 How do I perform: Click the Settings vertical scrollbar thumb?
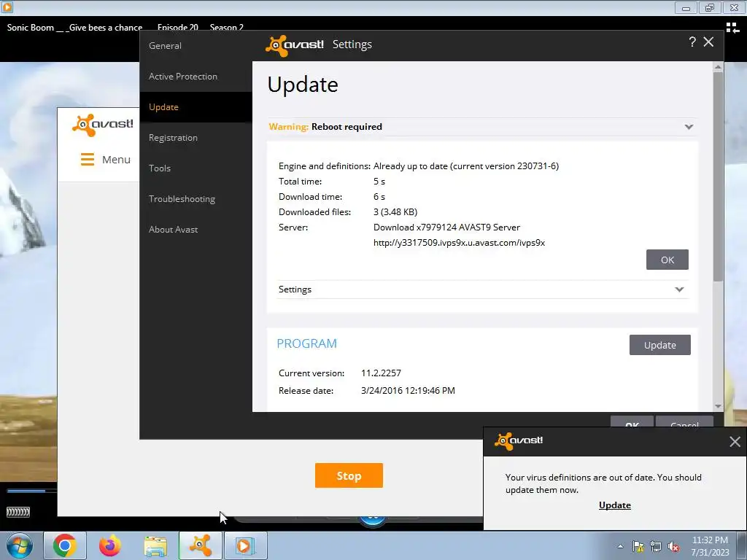[718, 176]
